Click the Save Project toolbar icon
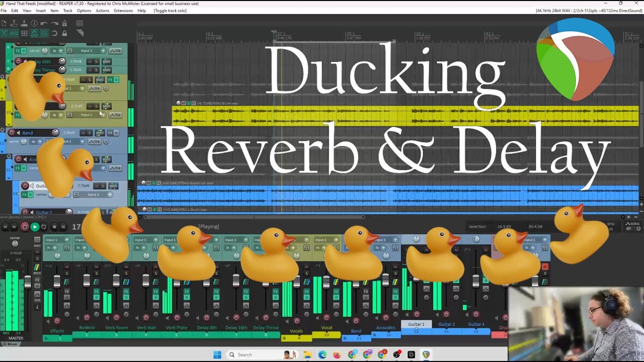Viewport: 644px width, 362px height. coord(24,23)
